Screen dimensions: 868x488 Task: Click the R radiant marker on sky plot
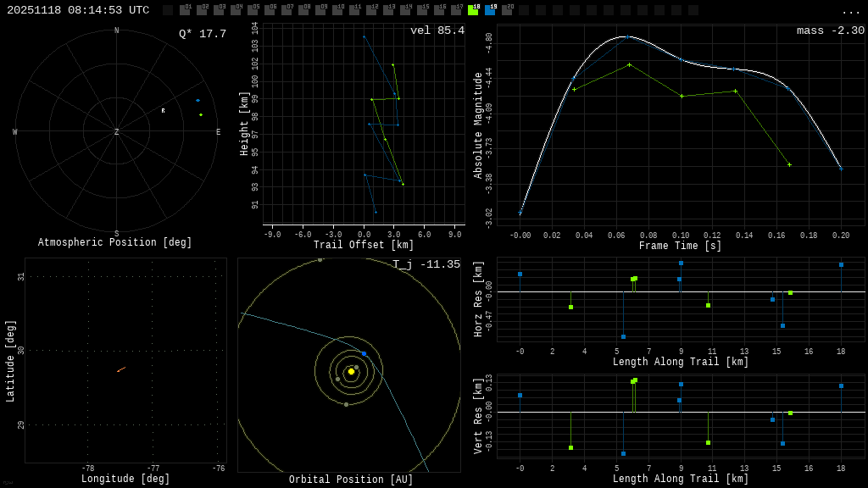coord(164,111)
